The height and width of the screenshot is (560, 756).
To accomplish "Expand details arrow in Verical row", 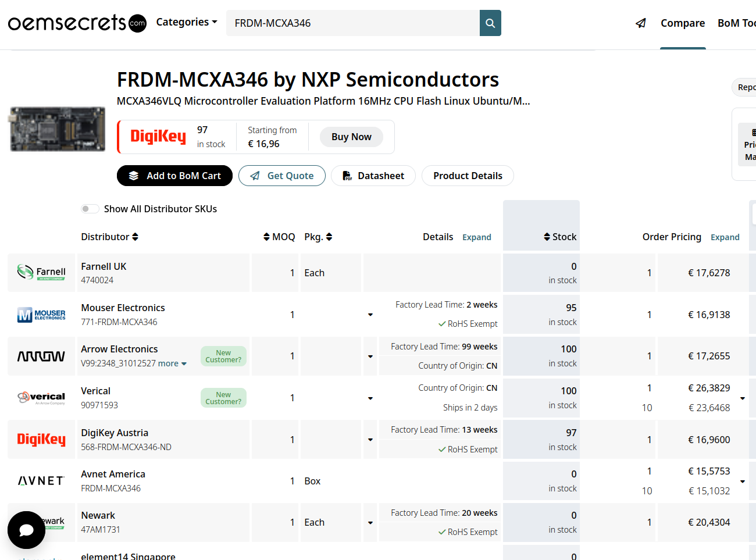I will point(370,398).
